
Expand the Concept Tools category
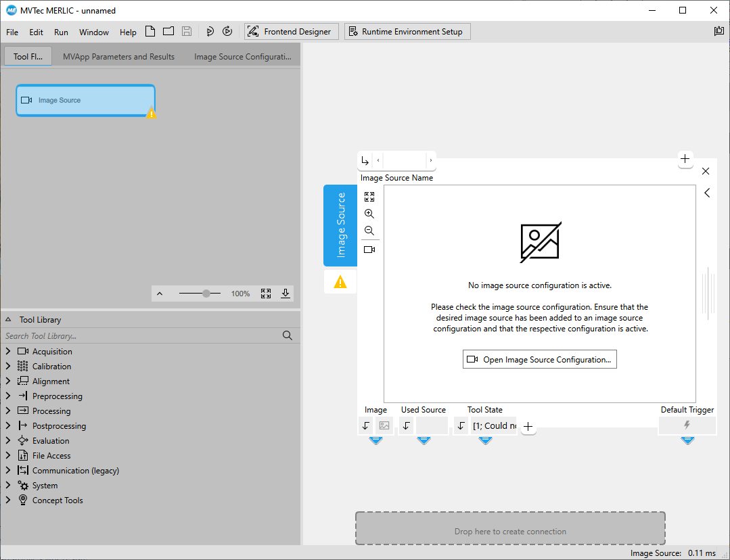[x=8, y=500]
